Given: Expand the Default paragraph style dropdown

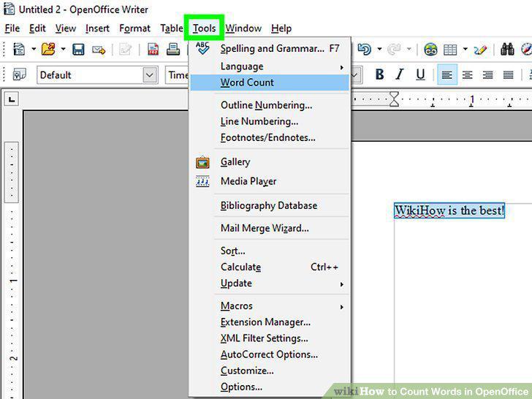Looking at the screenshot, I should pos(150,75).
